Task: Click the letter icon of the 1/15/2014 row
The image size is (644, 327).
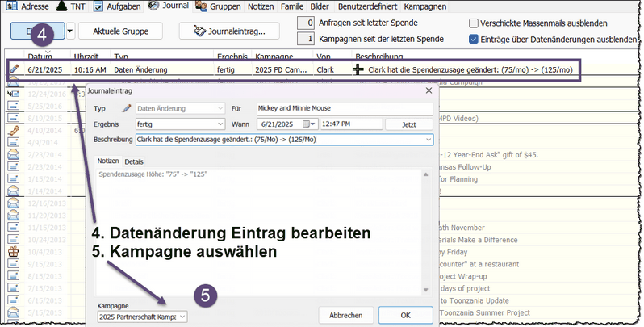Action: (x=14, y=179)
